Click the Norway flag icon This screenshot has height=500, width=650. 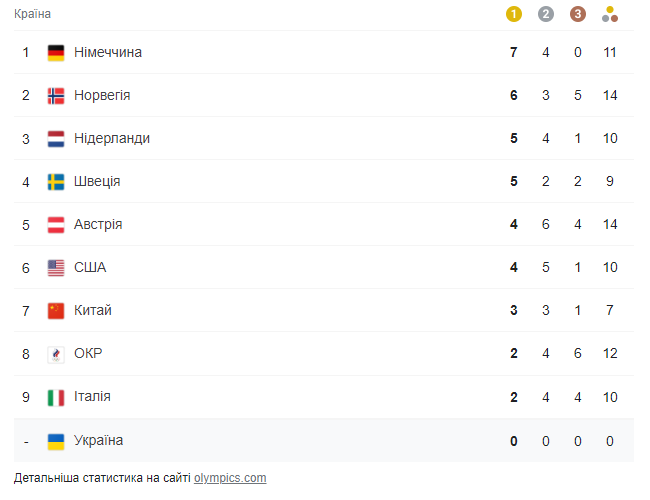56,96
